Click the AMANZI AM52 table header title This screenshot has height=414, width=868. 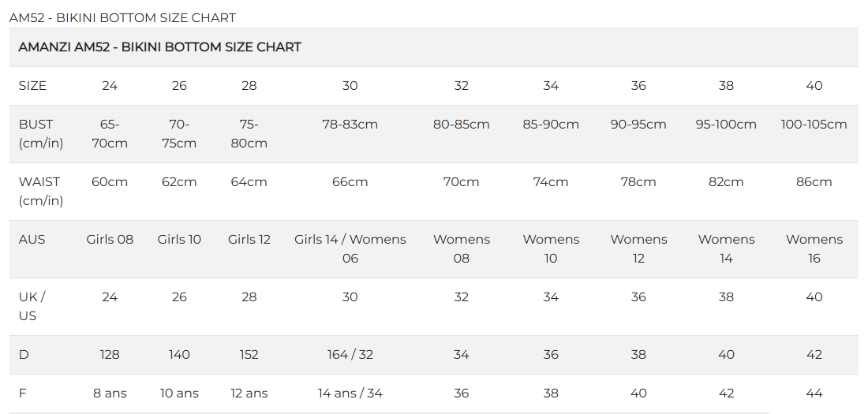(159, 47)
